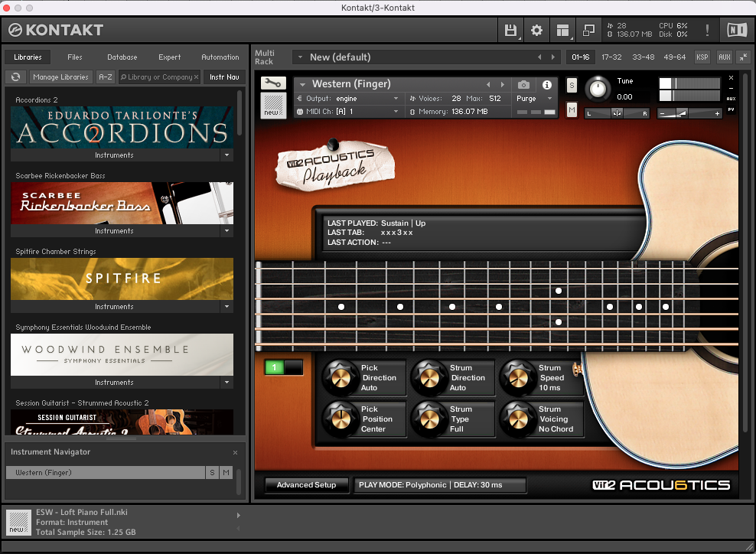
Task: Click the instrument icon below the wrench
Action: (x=273, y=105)
